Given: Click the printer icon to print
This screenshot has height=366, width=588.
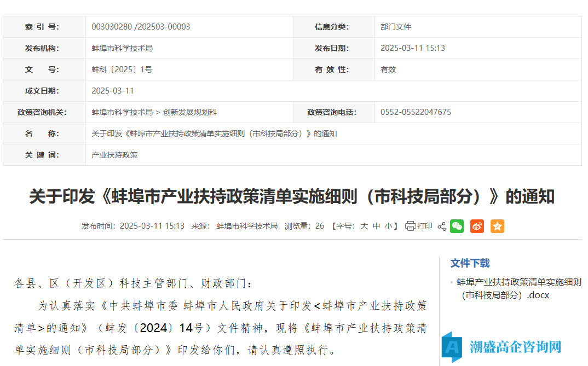Looking at the screenshot, I should coord(410,226).
